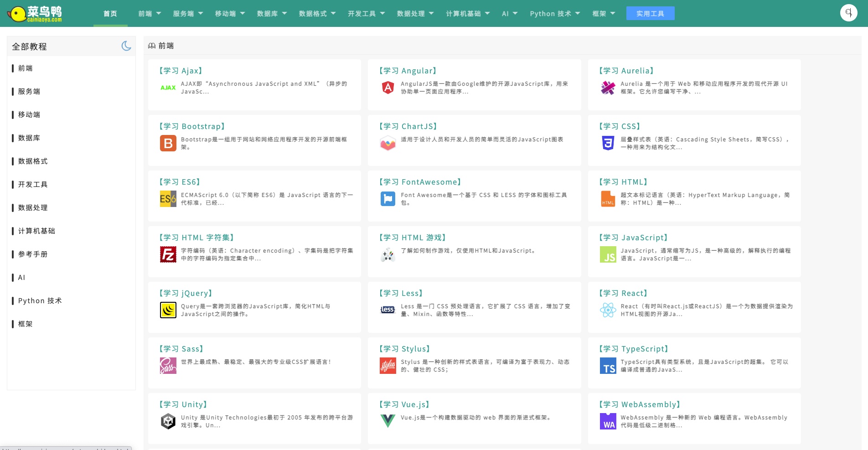Click the jQuery logo icon
868x450 pixels.
[168, 310]
